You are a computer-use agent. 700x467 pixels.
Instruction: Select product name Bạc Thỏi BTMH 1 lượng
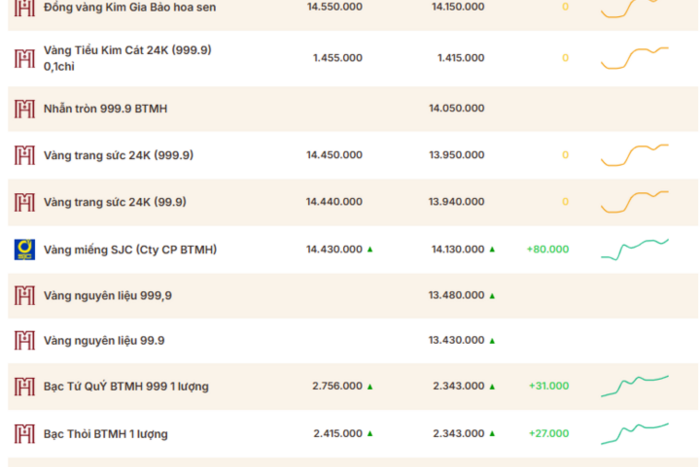pos(105,434)
